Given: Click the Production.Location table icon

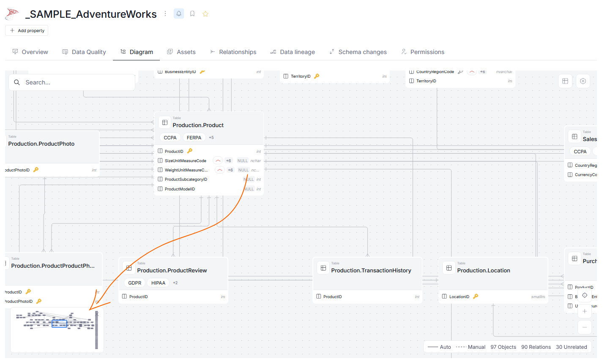Looking at the screenshot, I should 449,268.
